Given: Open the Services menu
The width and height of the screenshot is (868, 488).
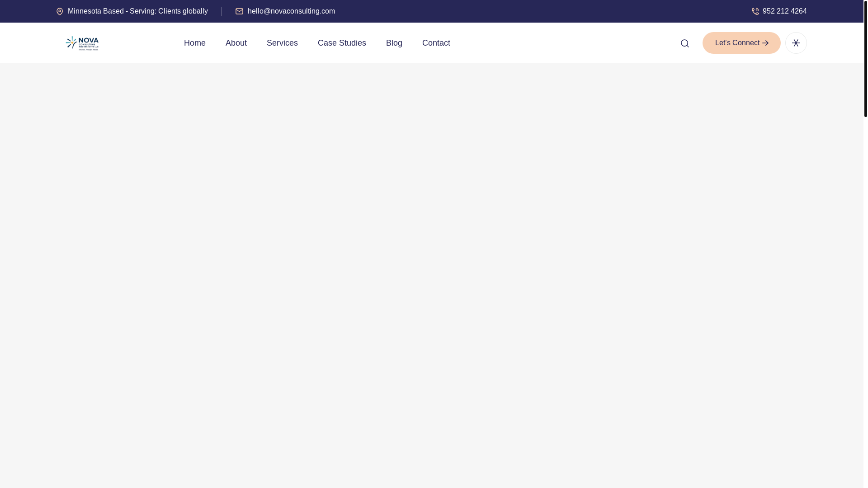Looking at the screenshot, I should point(282,43).
